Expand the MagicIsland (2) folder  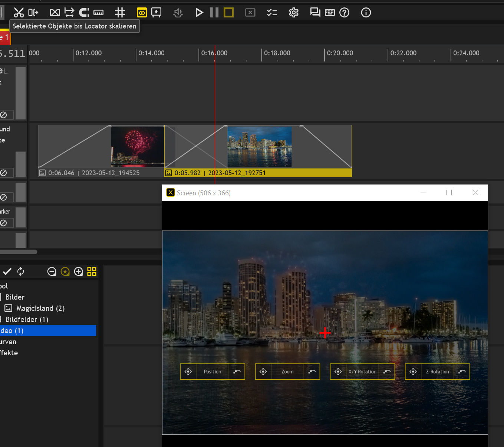click(40, 308)
